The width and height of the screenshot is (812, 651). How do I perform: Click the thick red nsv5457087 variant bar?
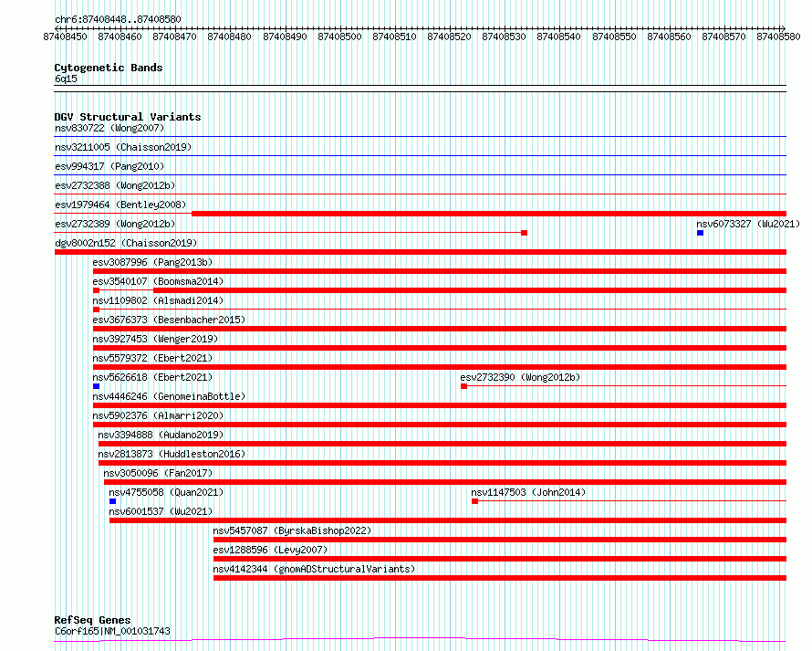(x=500, y=541)
